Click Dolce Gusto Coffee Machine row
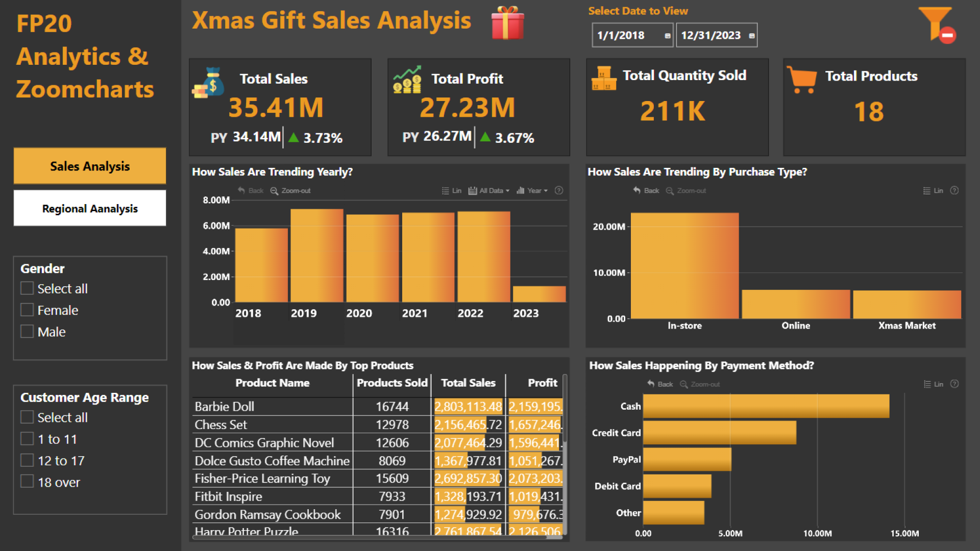Viewport: 980px width, 551px height. pyautogui.click(x=378, y=460)
